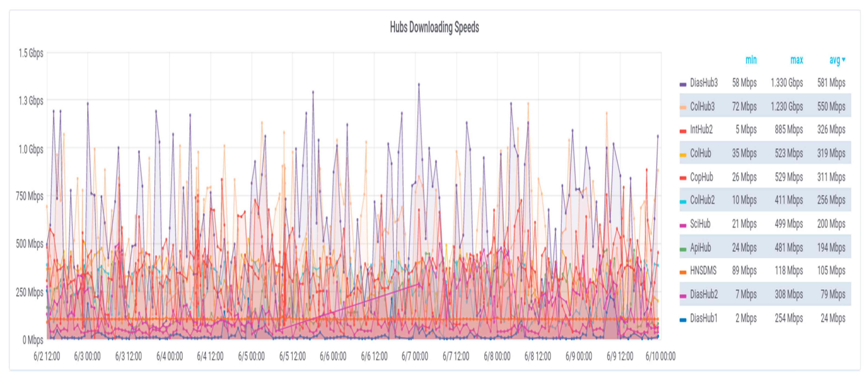The image size is (868, 377).
Task: Click the 6/10 00:00 x-axis label
Action: 660,356
